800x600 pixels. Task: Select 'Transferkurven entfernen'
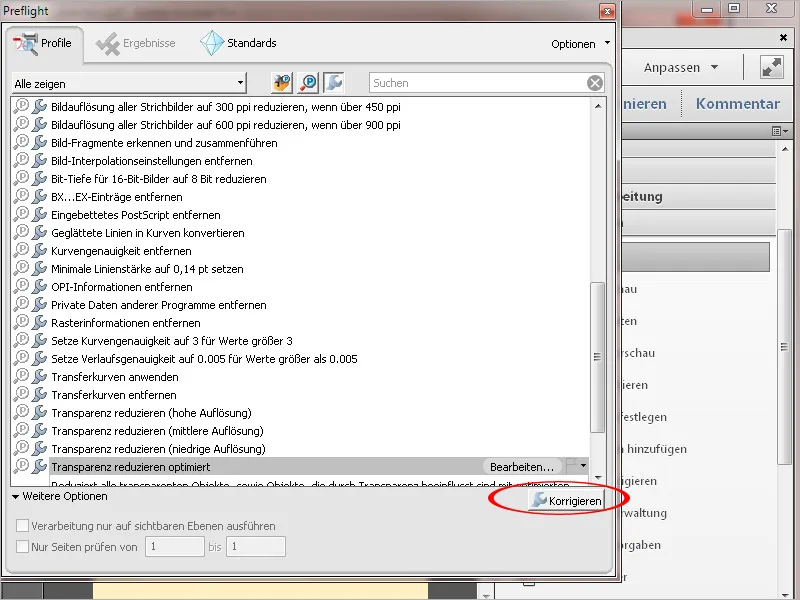[x=114, y=395]
